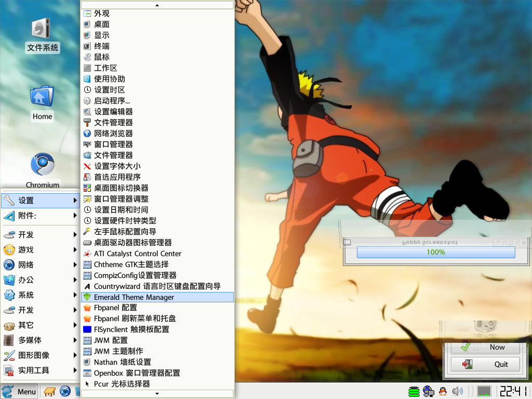Open 窗口管理器 entry
The width and height of the screenshot is (532, 399).
pos(157,144)
